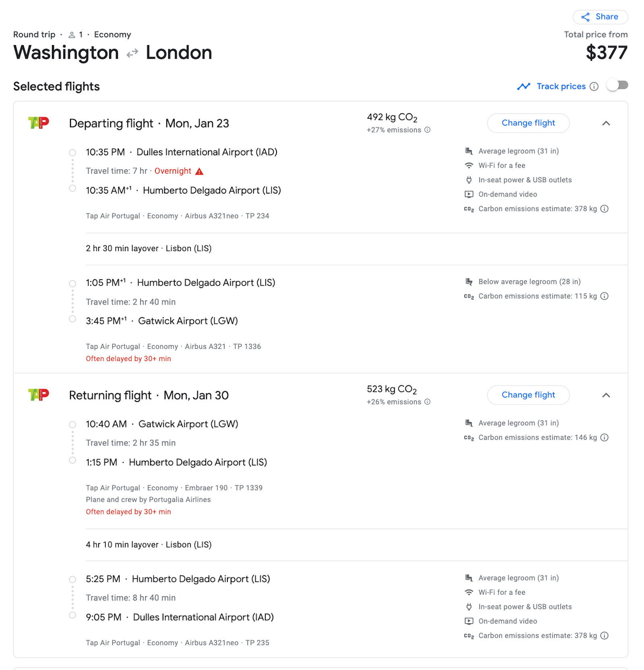The width and height of the screenshot is (644, 670).
Task: Click the TAP Air Portugal logo on departing flight
Action: coord(39,123)
